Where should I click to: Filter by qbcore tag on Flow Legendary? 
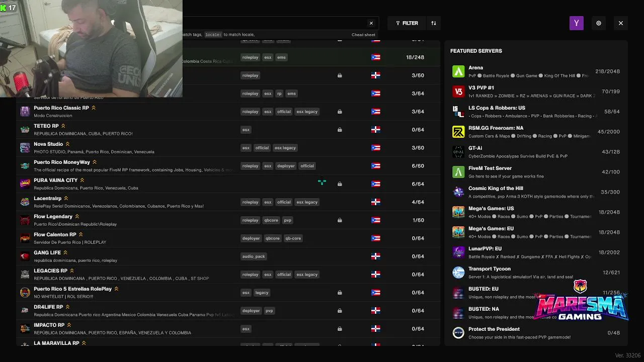[271, 220]
